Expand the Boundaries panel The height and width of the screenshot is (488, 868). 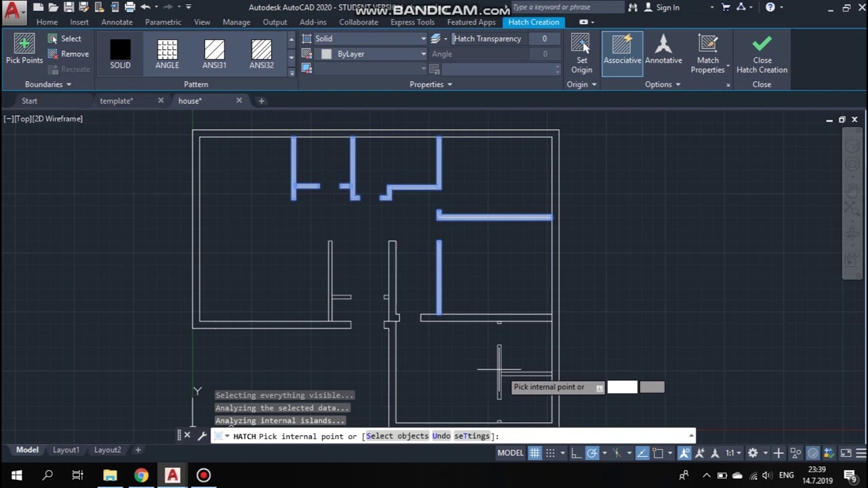[47, 85]
